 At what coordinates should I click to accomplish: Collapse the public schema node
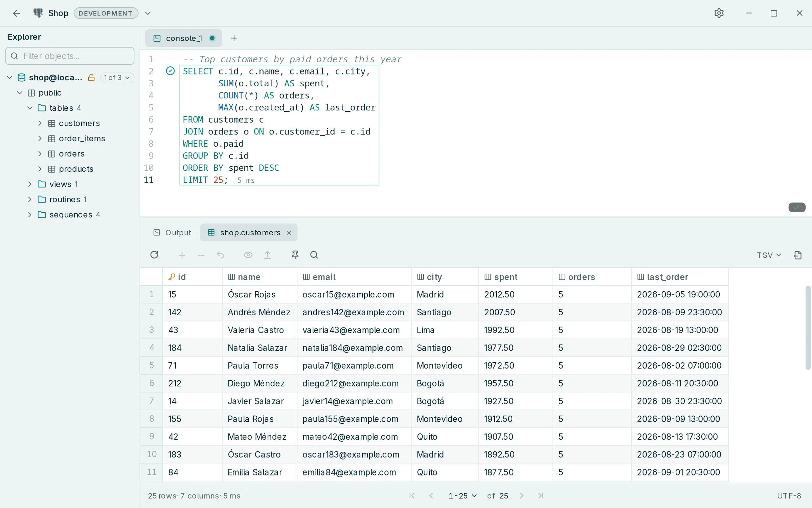point(20,93)
